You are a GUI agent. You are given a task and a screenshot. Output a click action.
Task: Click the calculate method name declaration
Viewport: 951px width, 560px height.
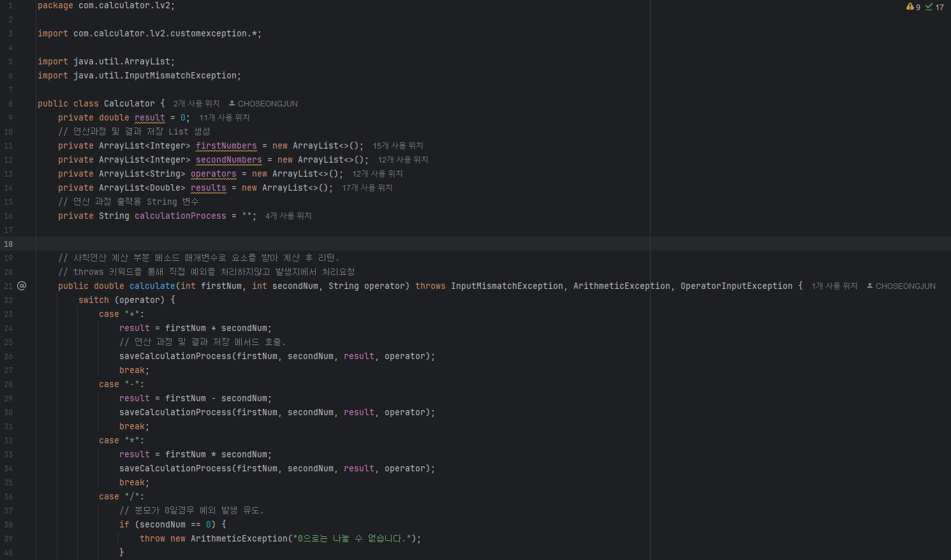[x=152, y=286]
